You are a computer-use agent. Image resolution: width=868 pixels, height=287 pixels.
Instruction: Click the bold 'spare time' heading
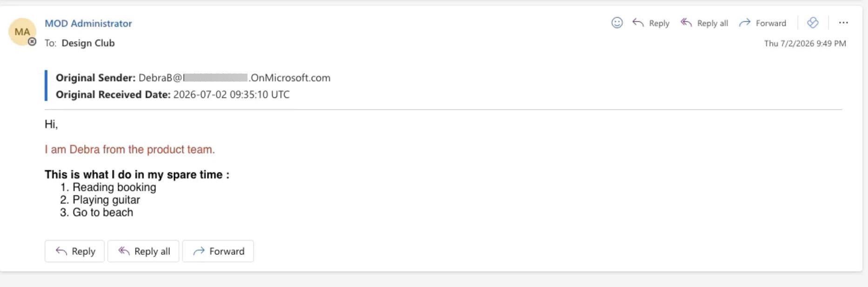point(137,175)
